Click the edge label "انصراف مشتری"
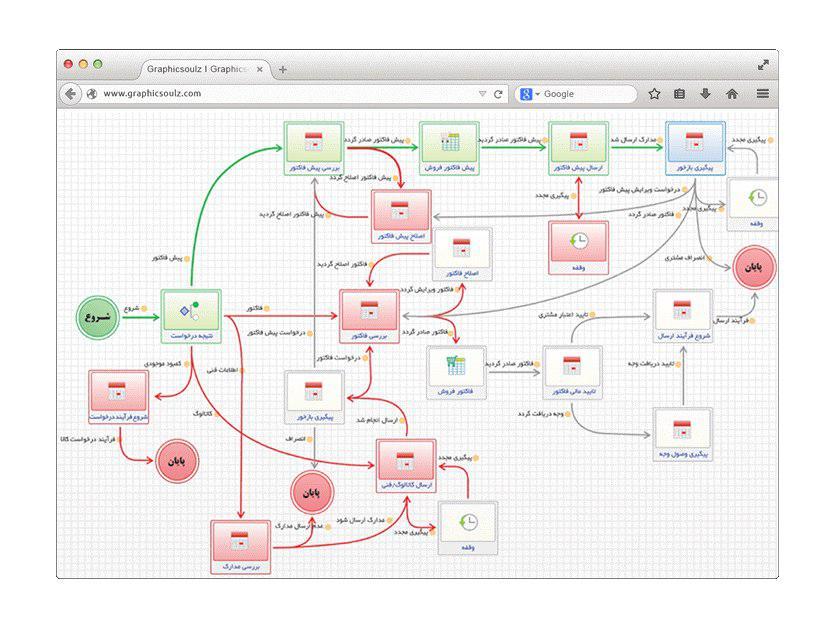This screenshot has height=641, width=837. coord(685,258)
